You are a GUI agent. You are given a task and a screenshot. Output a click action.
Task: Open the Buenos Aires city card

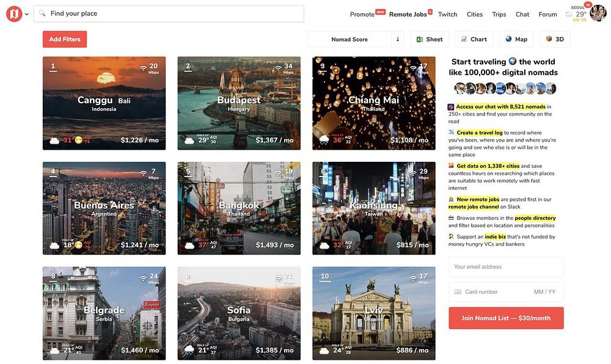pos(104,208)
